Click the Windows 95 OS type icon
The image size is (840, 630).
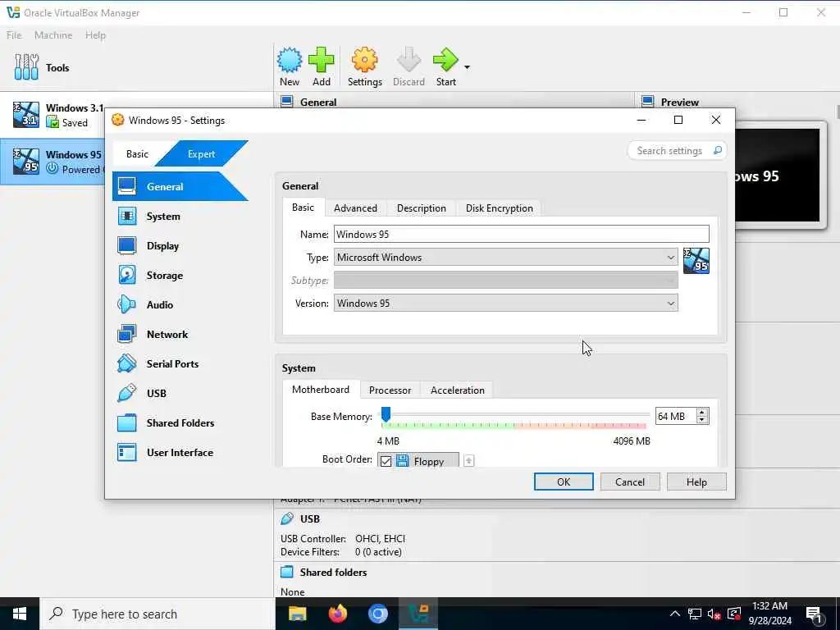[x=696, y=261]
